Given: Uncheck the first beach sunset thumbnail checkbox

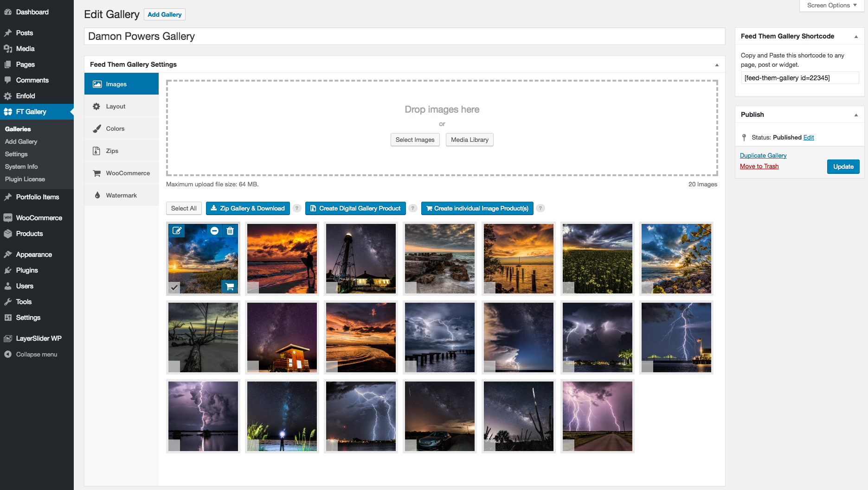Looking at the screenshot, I should [174, 287].
